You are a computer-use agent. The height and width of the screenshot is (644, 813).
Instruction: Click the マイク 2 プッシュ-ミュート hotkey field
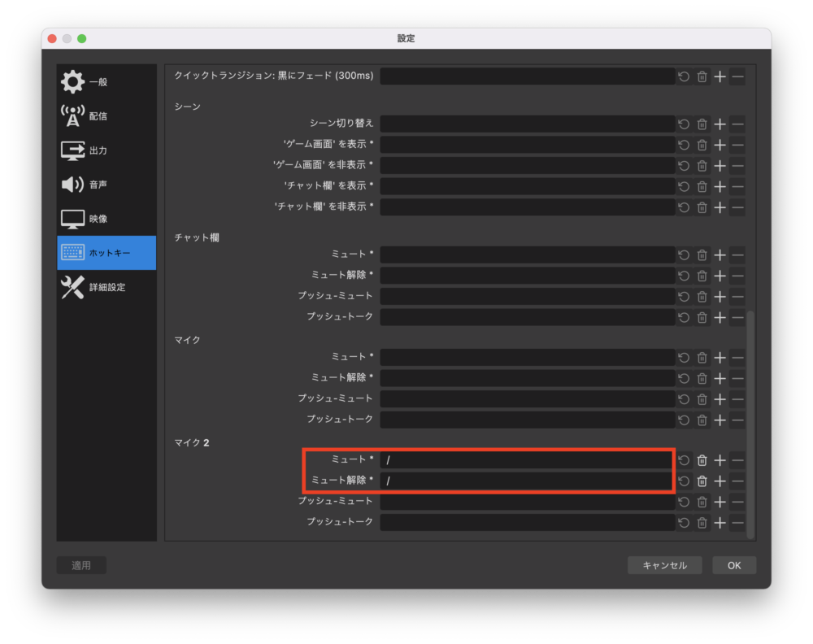point(527,502)
